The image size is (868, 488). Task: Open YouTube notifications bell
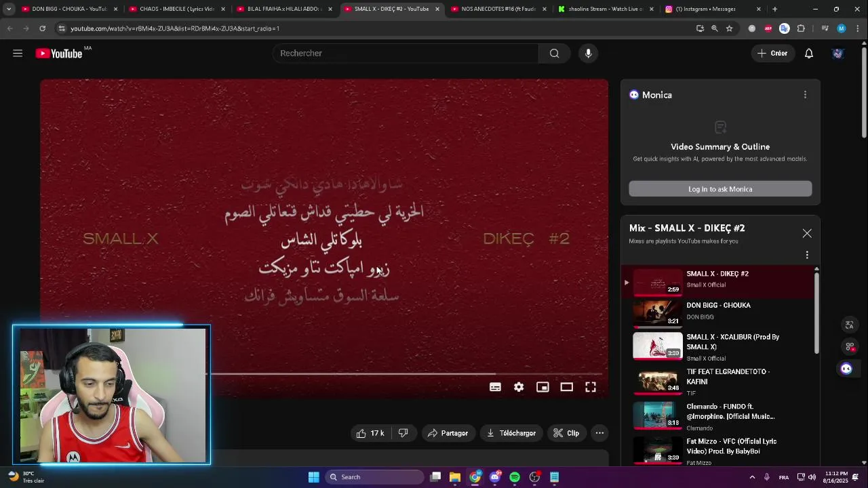(809, 54)
